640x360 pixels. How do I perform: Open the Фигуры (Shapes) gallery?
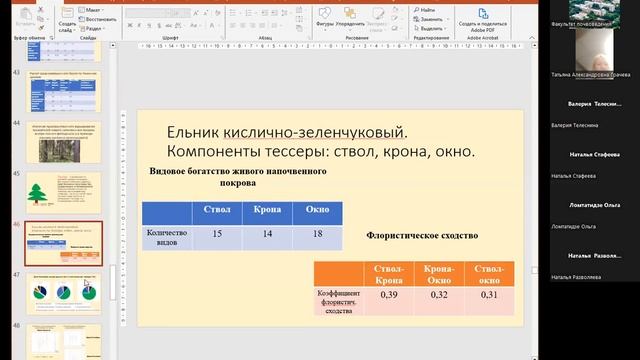click(325, 18)
